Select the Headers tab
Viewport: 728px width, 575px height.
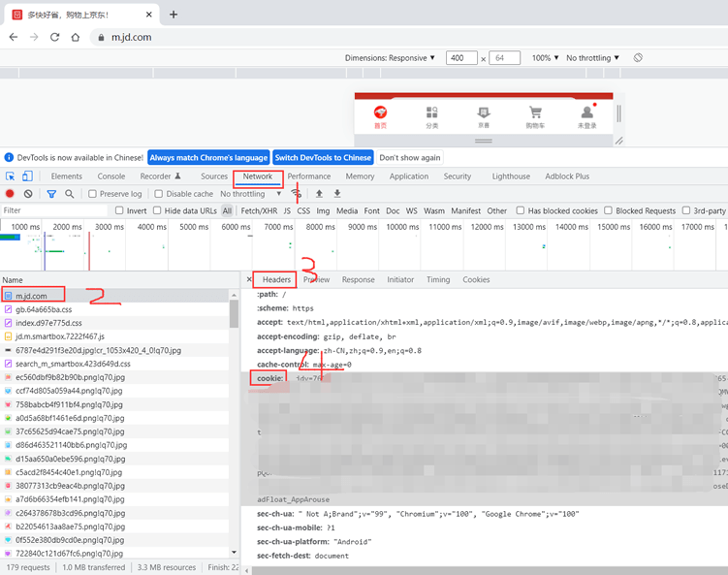276,279
